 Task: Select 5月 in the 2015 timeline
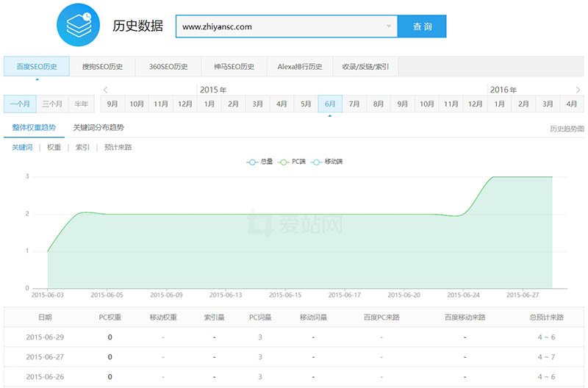[306, 104]
